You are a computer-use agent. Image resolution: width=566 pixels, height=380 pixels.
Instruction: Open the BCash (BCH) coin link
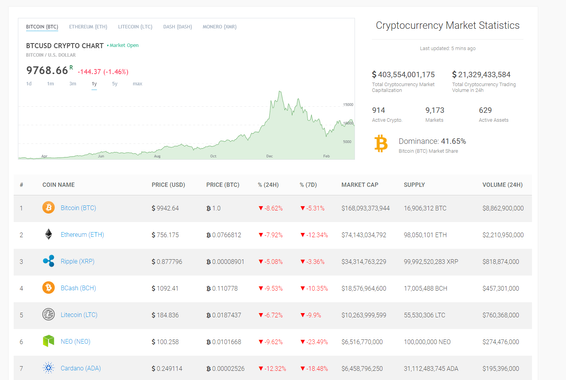click(x=78, y=288)
